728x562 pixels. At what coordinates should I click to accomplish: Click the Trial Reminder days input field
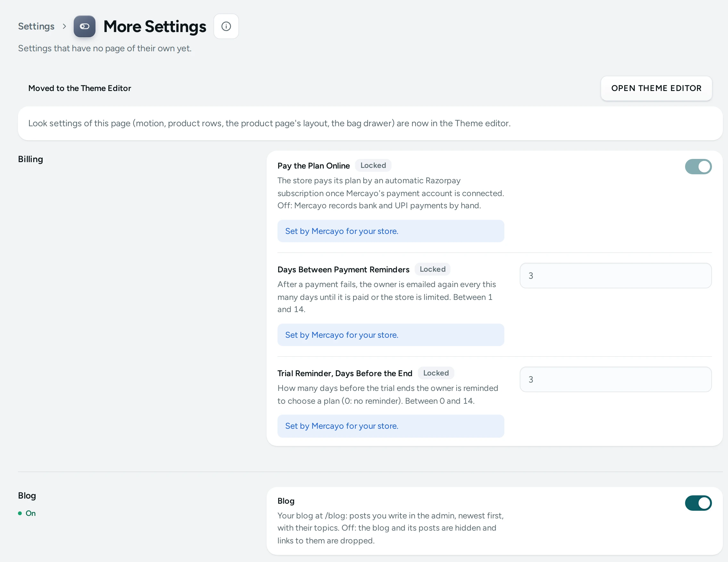(615, 379)
